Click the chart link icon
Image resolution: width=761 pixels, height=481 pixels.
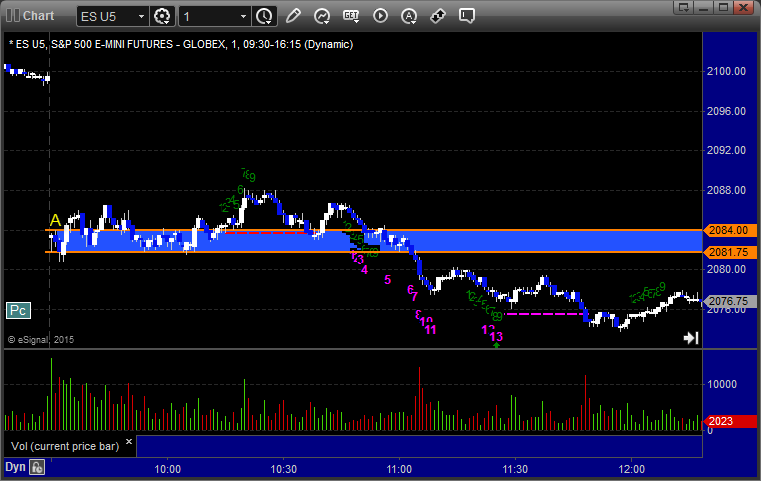coord(438,16)
